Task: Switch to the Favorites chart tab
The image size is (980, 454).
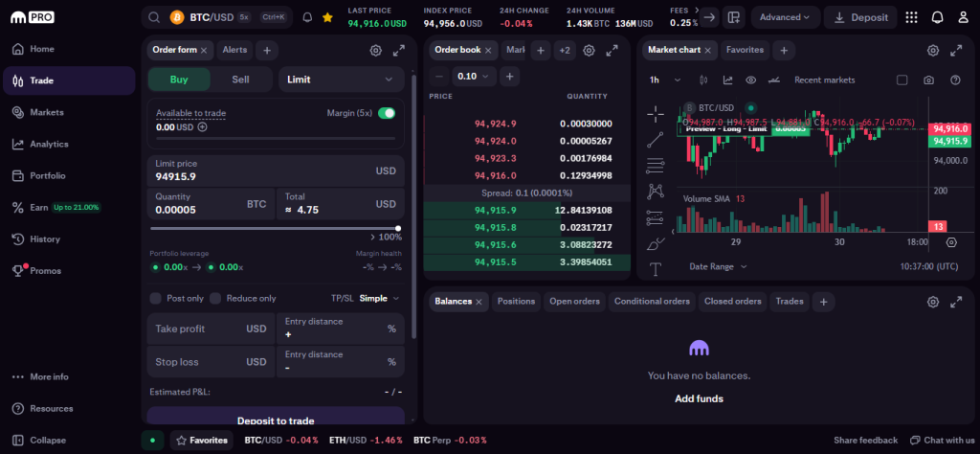Action: coord(745,50)
